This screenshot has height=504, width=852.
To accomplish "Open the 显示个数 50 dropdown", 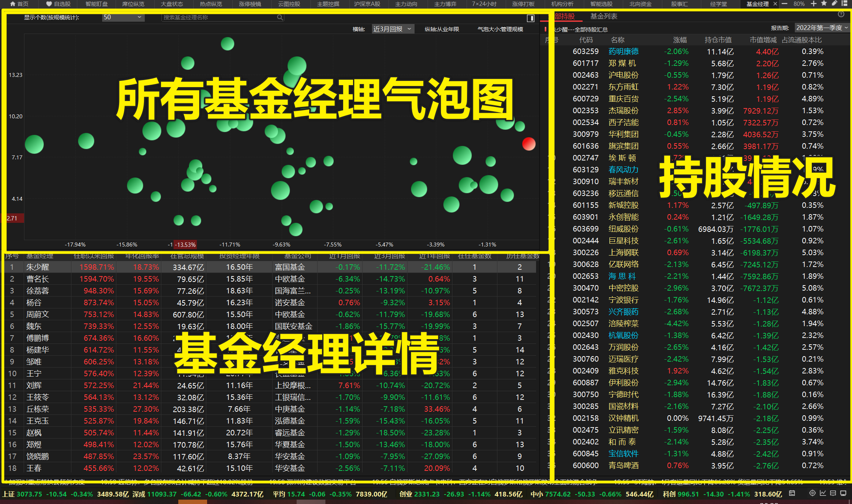I will pos(123,17).
